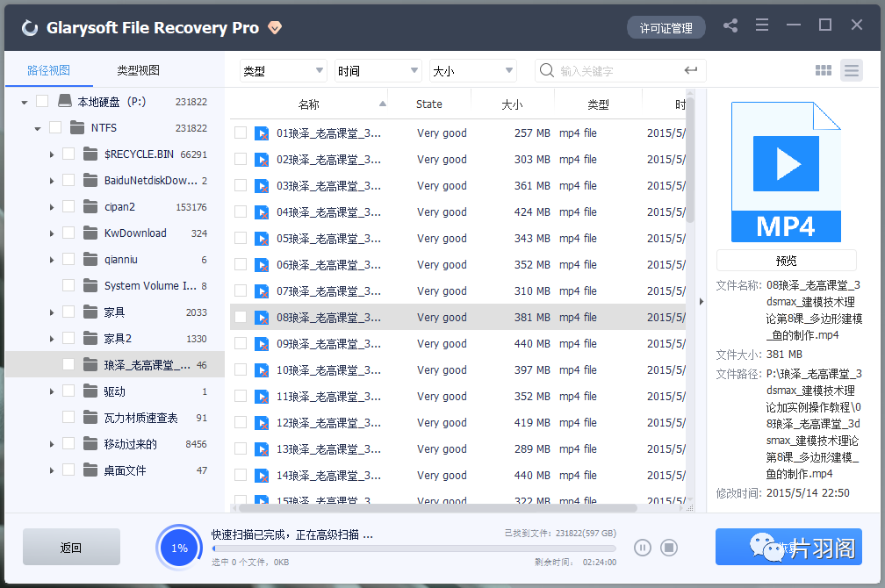The width and height of the screenshot is (885, 588).
Task: Collapse the 本地硬盘 (P:) tree node
Action: (x=25, y=102)
